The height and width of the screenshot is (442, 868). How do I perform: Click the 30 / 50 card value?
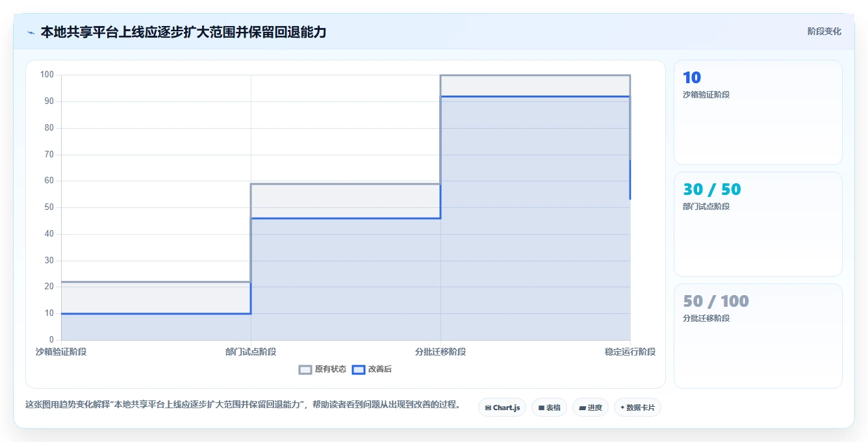tap(711, 190)
